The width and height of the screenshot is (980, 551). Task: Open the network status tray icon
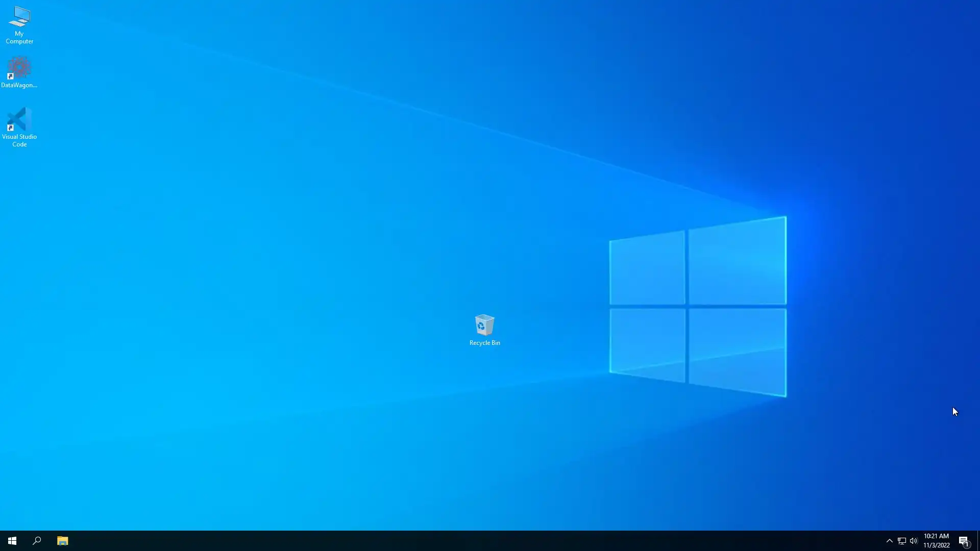pos(901,541)
